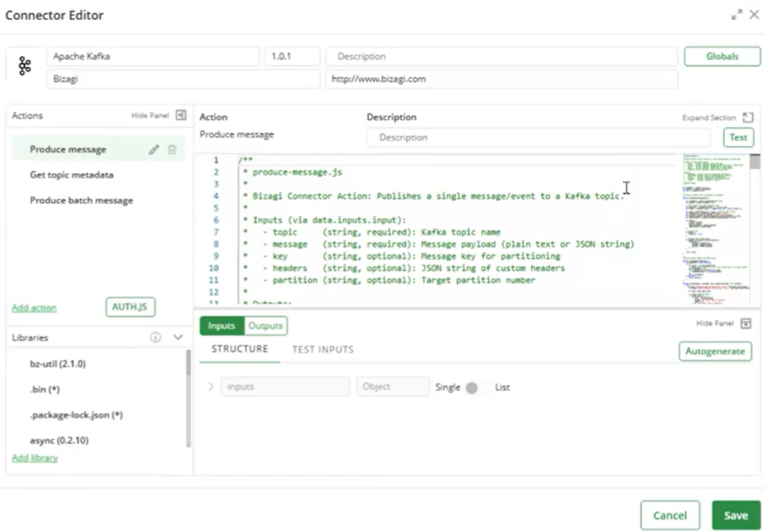Click code line 2 produce-message.js
The image size is (764, 532).
(293, 172)
